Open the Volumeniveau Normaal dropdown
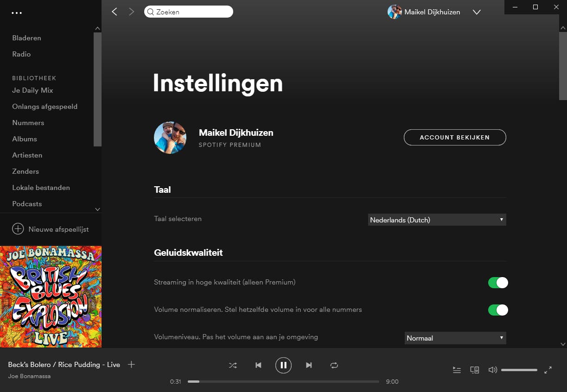Image resolution: width=567 pixels, height=392 pixels. 455,338
